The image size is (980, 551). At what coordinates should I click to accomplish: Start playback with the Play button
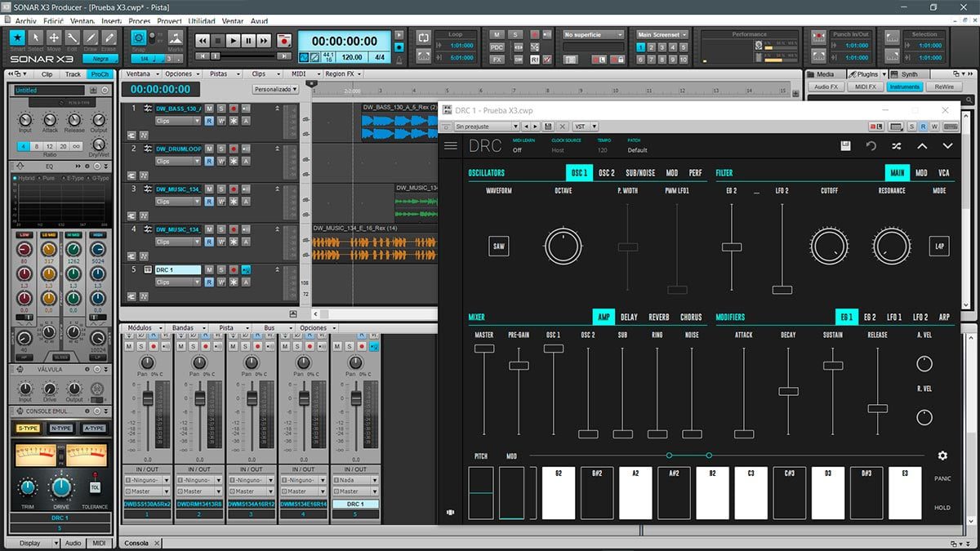pos(234,40)
